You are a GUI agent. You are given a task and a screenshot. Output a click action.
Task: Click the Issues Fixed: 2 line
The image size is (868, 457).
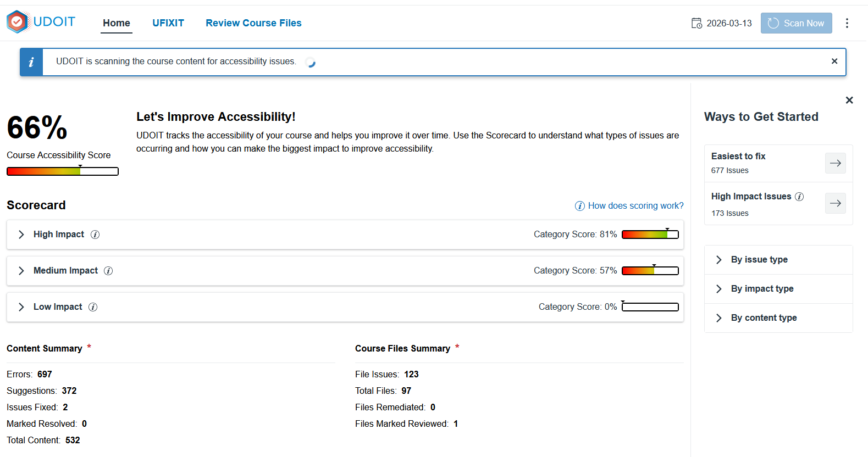tap(37, 407)
